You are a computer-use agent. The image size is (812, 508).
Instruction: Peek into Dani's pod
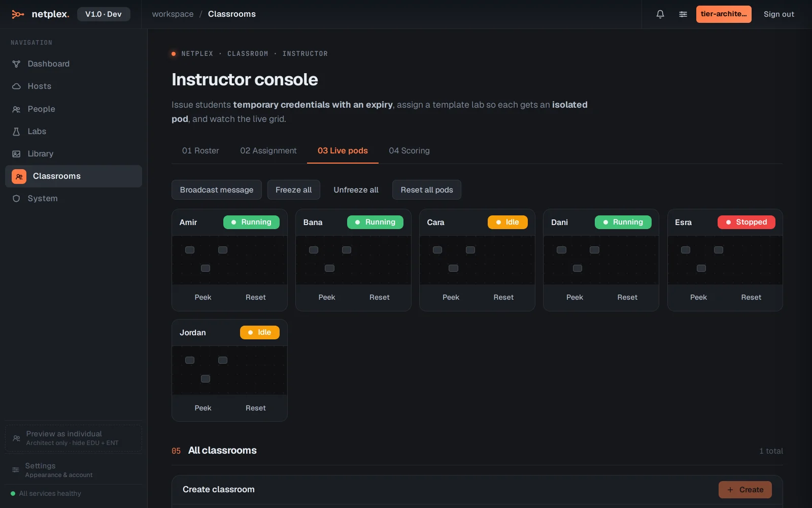coord(574,298)
